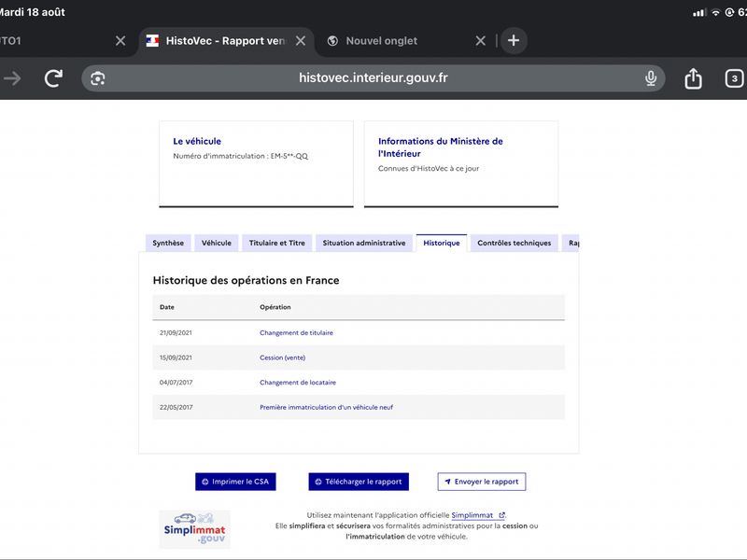Click the date 21/09/2021

[x=176, y=333]
